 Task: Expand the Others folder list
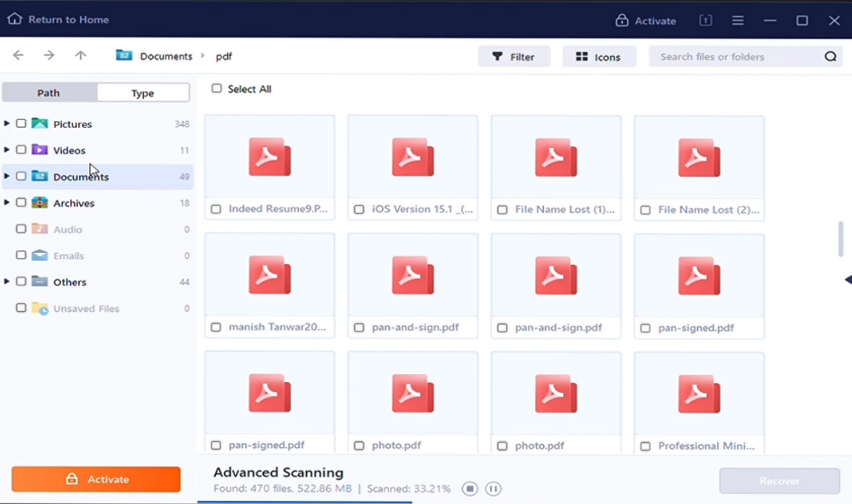(x=6, y=281)
